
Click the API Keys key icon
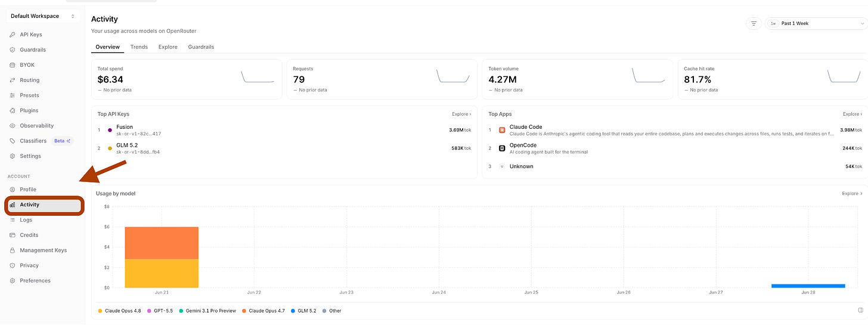coord(13,35)
